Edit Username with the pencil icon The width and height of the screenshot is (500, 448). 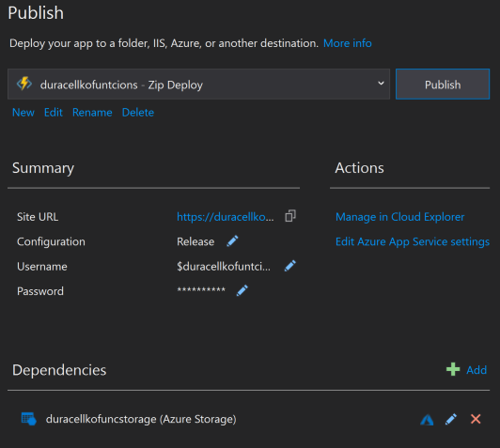pyautogui.click(x=290, y=266)
